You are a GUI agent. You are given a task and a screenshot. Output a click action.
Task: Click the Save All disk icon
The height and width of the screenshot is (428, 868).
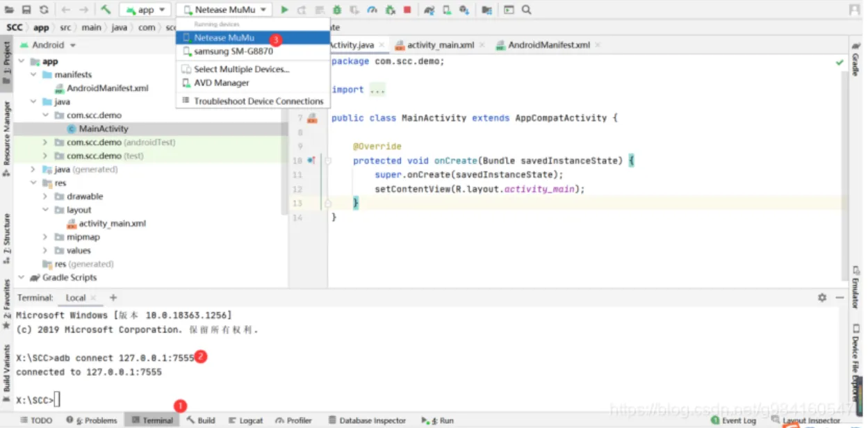26,10
